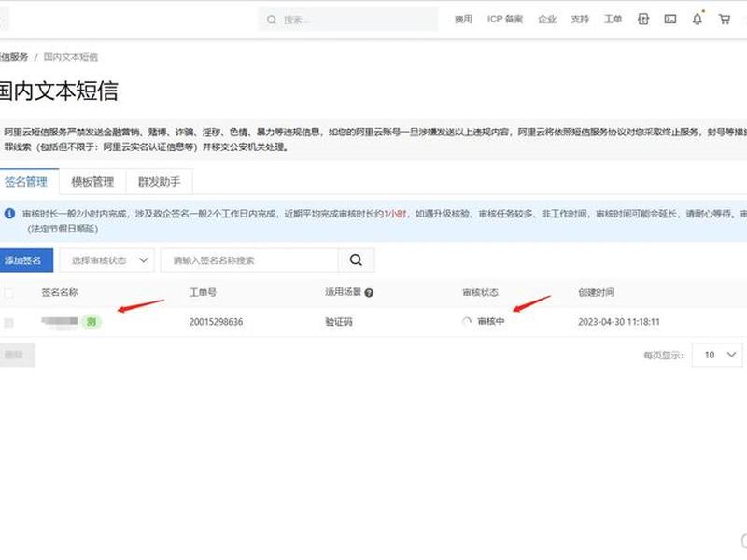Click creation time 2023-04-30 11:18:11
The height and width of the screenshot is (560, 747).
[x=619, y=322]
